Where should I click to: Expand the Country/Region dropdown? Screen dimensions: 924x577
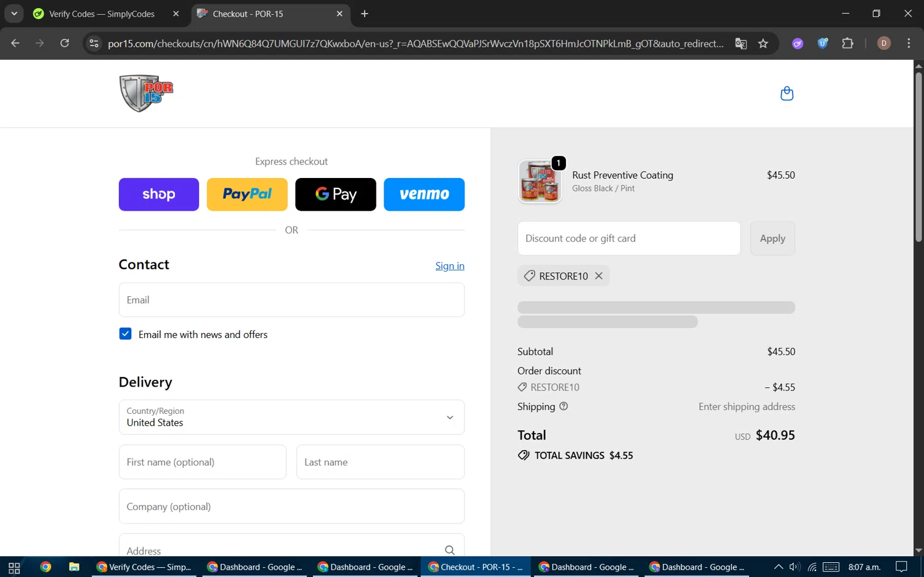pos(291,417)
